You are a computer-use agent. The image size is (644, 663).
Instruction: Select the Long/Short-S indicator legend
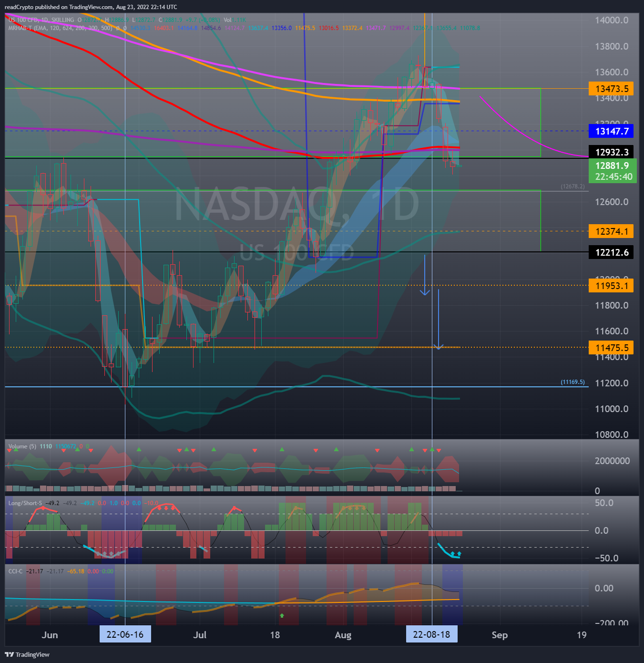pyautogui.click(x=25, y=503)
